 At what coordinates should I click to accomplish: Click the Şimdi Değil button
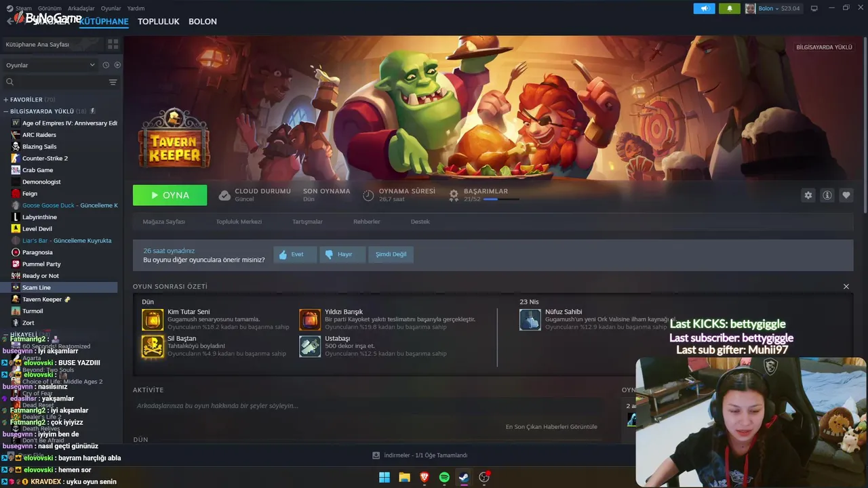[391, 254]
